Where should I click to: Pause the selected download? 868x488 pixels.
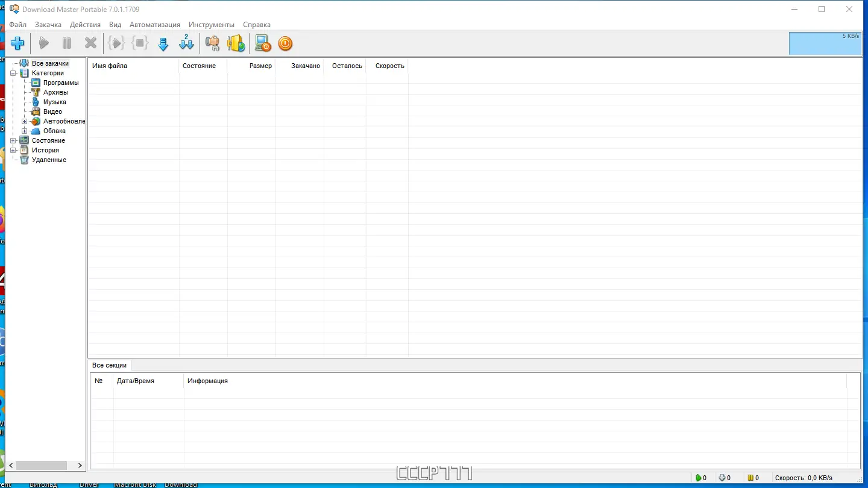click(x=66, y=43)
